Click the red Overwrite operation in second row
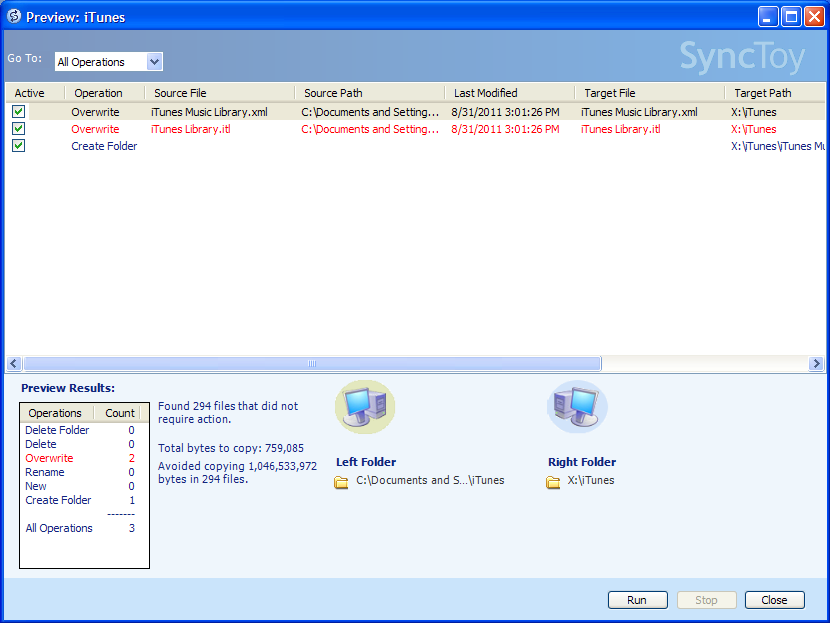830x623 pixels. [95, 129]
